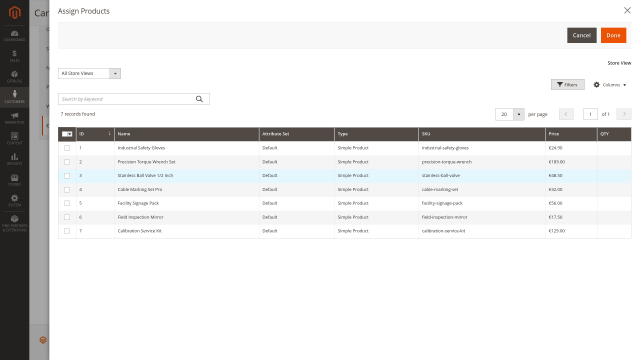Click 'Cable Marking Set Pro' name
Screen dimensions: 640x360
[x=140, y=190]
